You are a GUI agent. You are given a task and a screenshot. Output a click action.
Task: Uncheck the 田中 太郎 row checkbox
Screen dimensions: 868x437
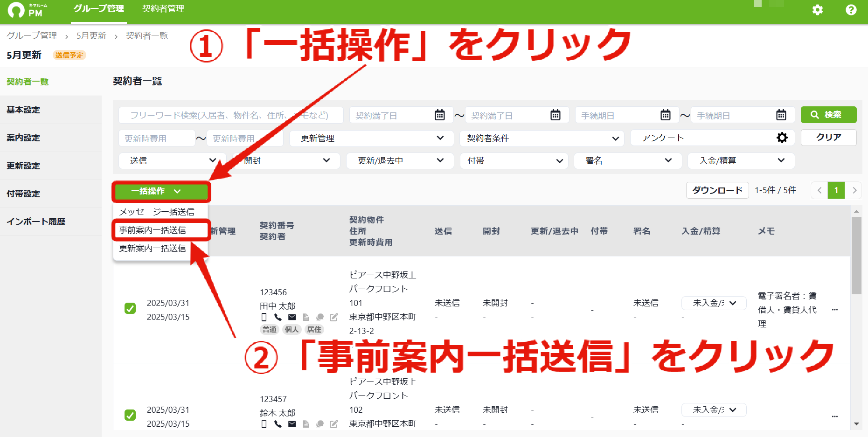(130, 308)
